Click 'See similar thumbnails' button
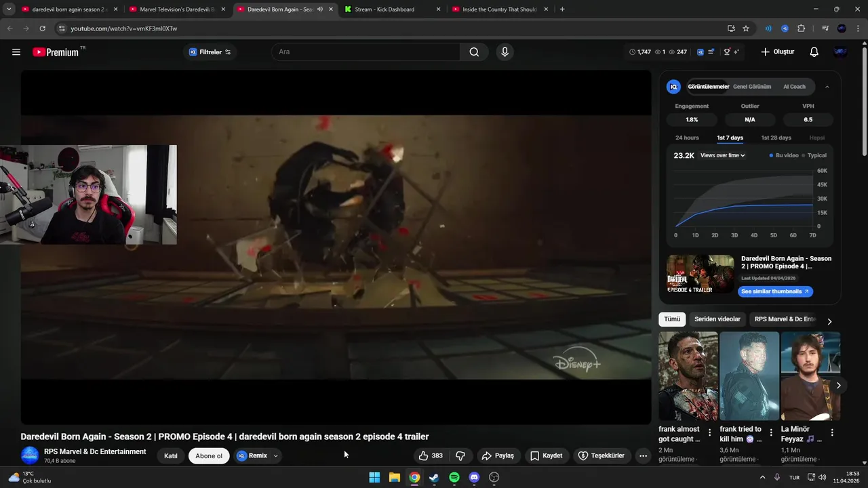Viewport: 868px width, 488px height. click(775, 291)
